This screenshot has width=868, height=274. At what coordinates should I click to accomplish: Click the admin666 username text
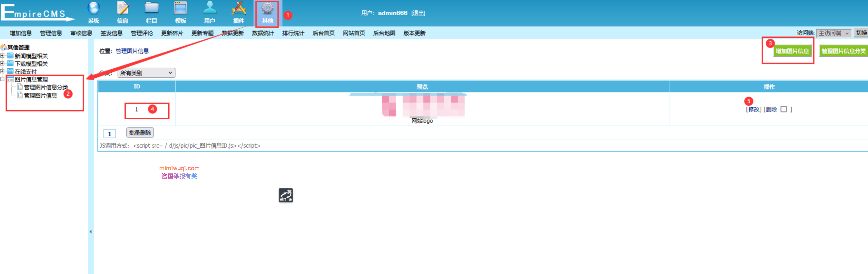point(392,13)
